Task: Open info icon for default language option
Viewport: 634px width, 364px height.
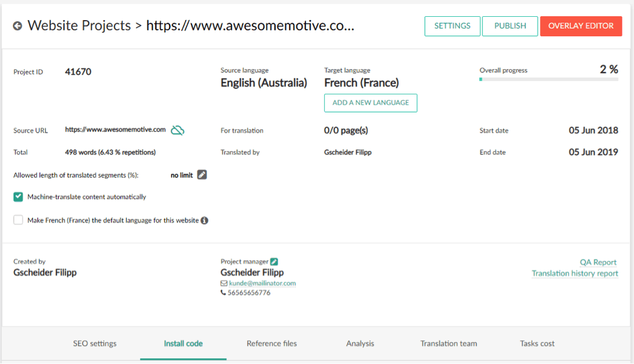Action: [204, 220]
